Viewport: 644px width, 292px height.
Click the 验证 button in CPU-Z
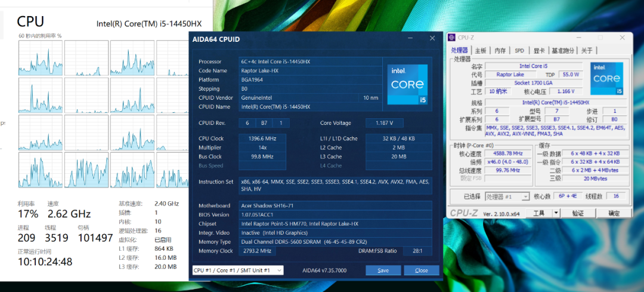[x=578, y=213]
